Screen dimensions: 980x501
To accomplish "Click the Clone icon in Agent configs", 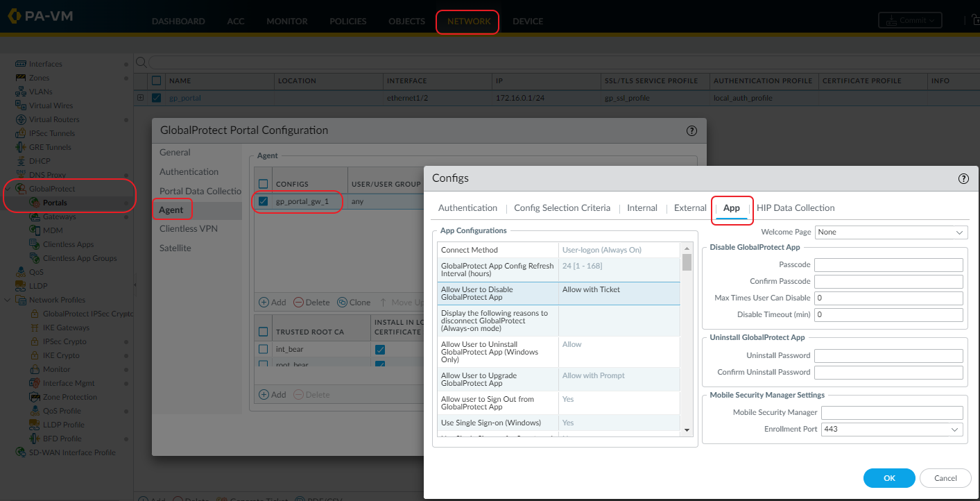I will click(343, 303).
